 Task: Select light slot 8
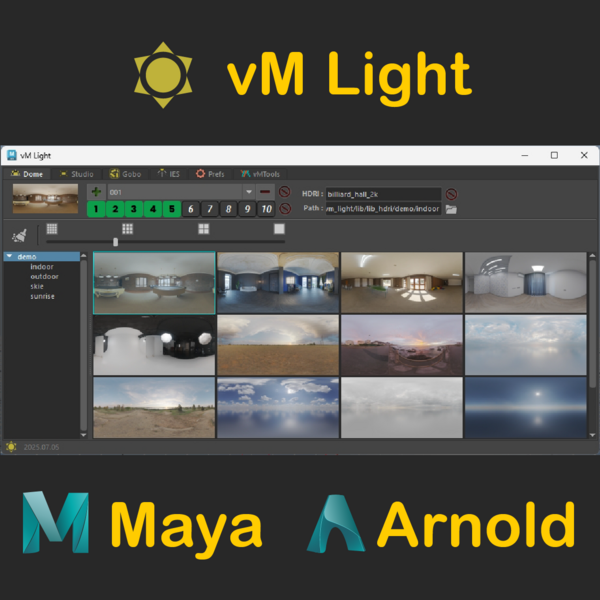coord(228,209)
